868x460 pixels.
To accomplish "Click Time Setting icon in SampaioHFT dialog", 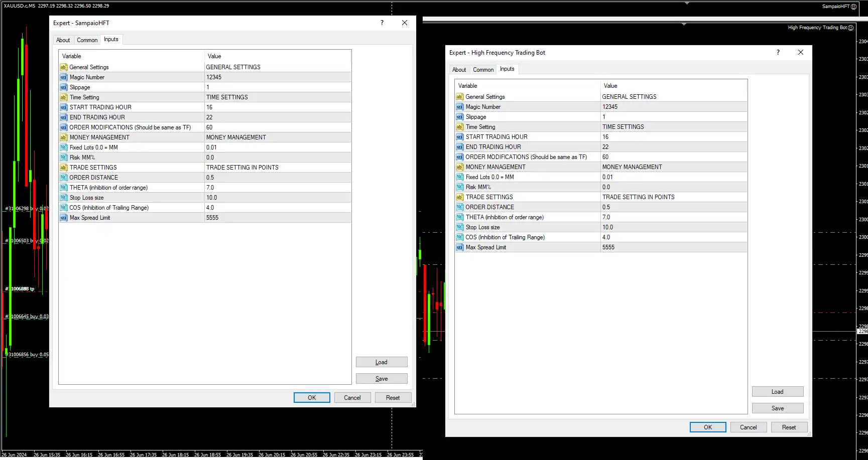I will (x=63, y=97).
